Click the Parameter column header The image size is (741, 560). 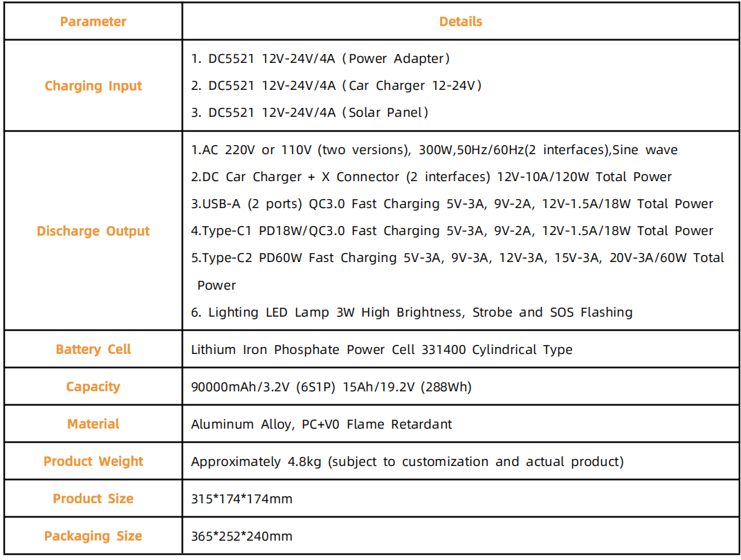[93, 21]
